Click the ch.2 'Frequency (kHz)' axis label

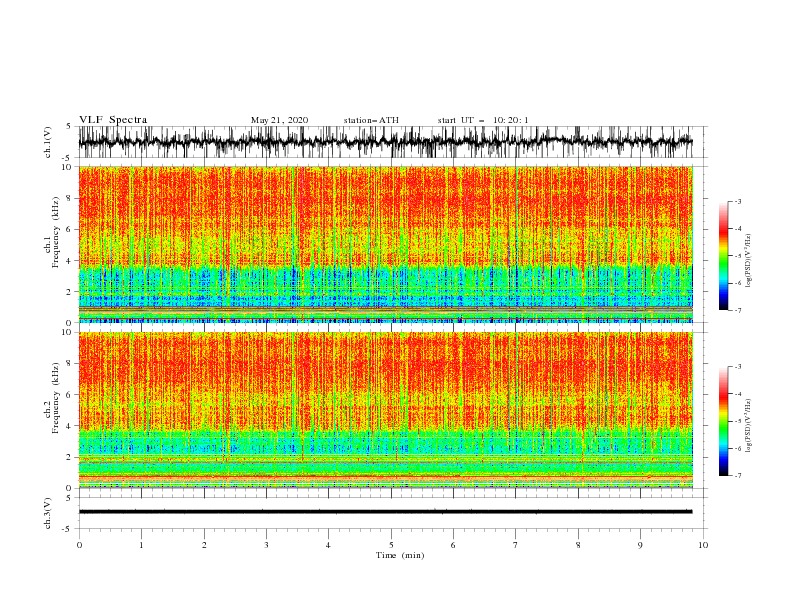pos(56,398)
